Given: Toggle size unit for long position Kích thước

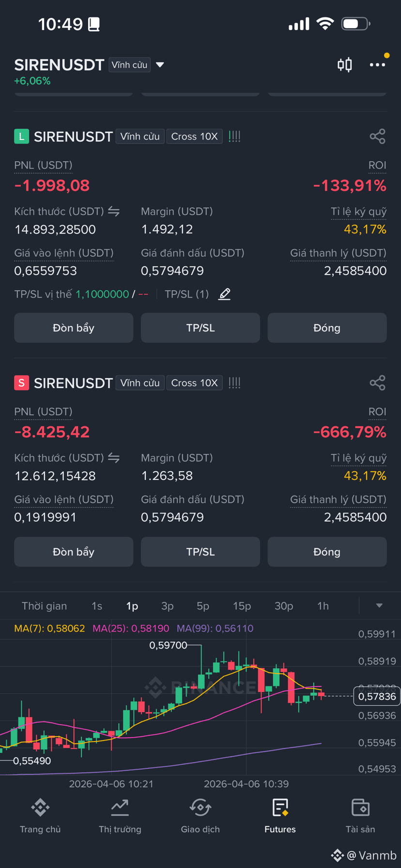Looking at the screenshot, I should point(114,211).
